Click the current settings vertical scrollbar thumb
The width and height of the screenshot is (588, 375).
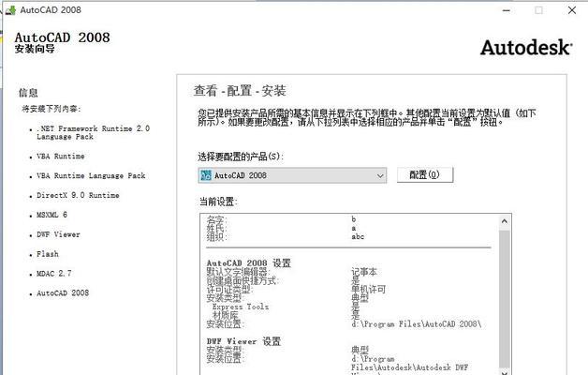(505, 298)
